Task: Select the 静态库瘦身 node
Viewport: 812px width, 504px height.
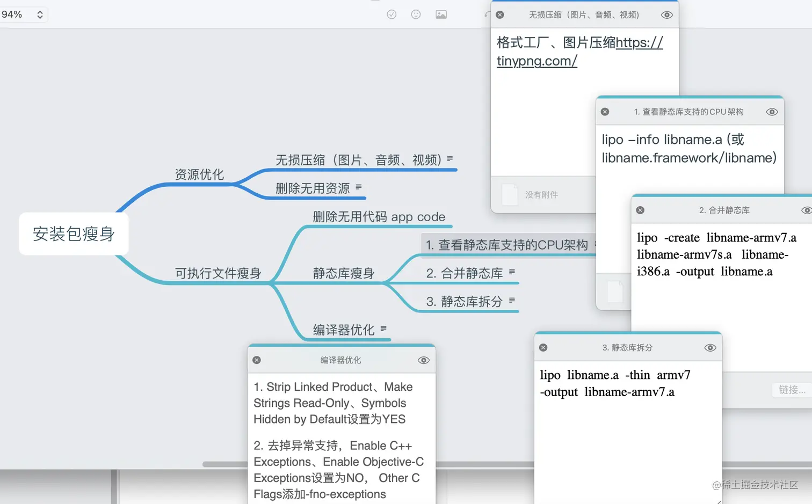Action: pyautogui.click(x=344, y=273)
